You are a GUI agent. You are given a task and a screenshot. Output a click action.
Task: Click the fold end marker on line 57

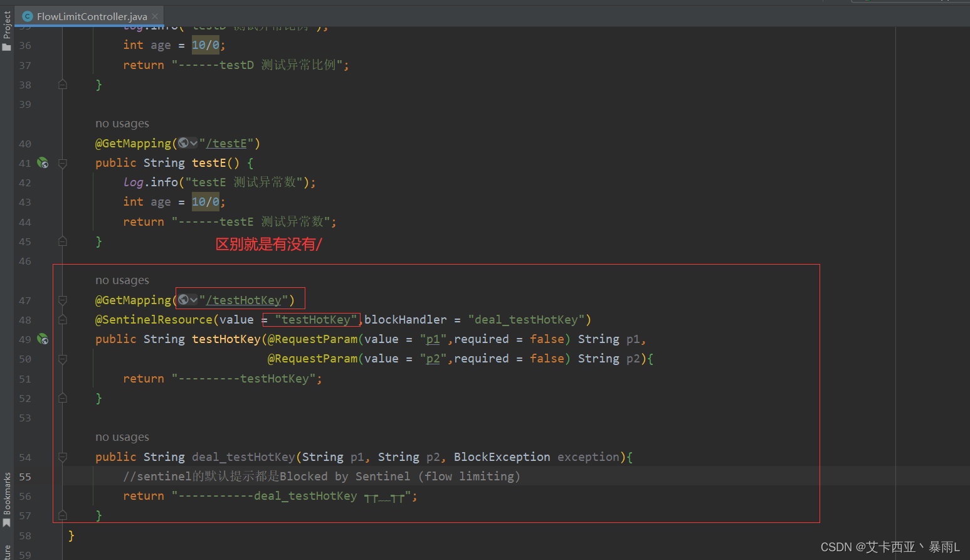63,515
